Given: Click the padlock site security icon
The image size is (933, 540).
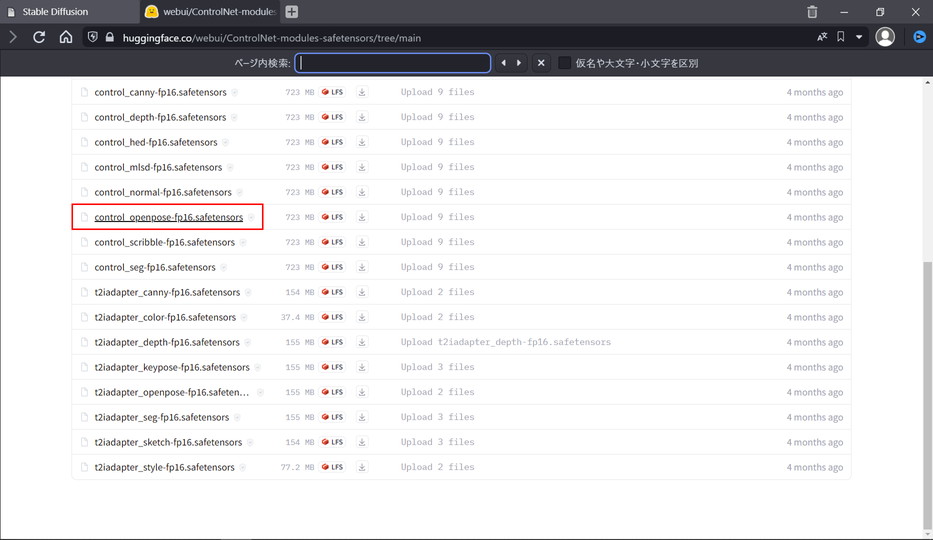Looking at the screenshot, I should pyautogui.click(x=109, y=37).
